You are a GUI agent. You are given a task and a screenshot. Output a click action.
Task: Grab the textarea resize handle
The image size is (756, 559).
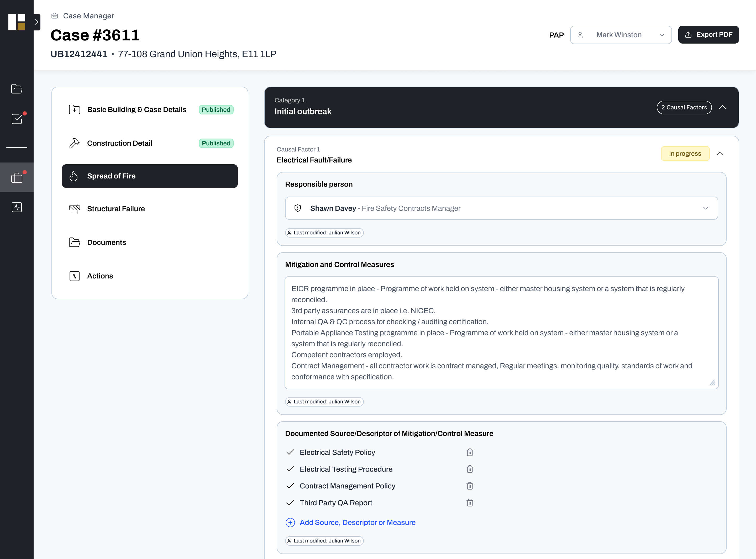(x=712, y=383)
